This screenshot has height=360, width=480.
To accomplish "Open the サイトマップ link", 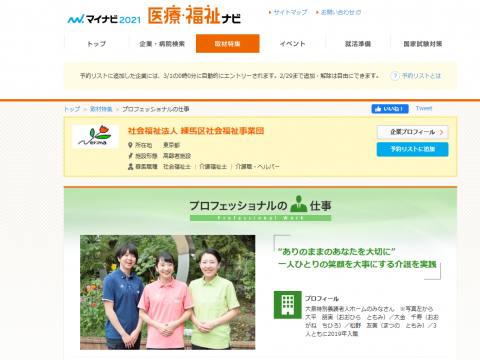I will click(288, 12).
